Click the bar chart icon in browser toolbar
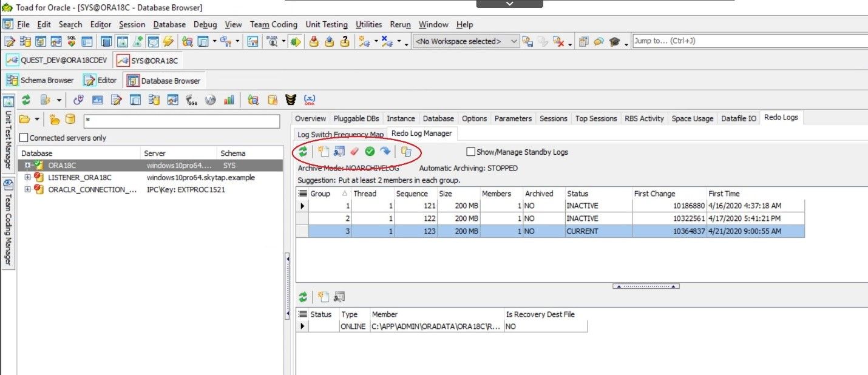Image resolution: width=868 pixels, height=375 pixels. (x=229, y=100)
